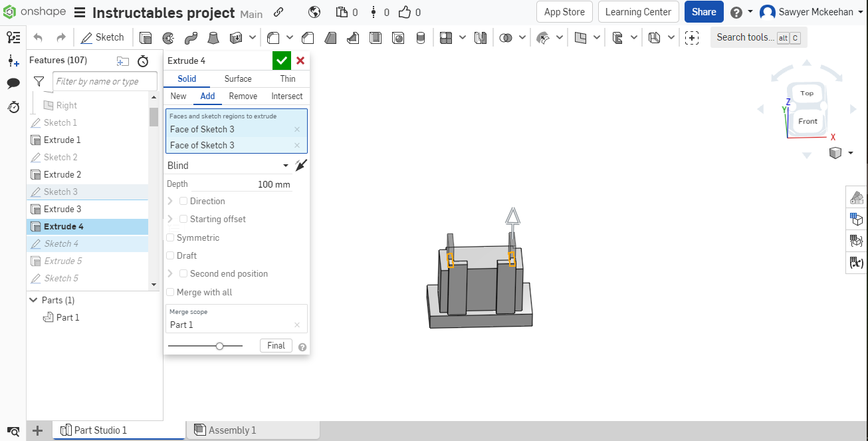Switch to the Surface tab
The image size is (868, 441).
pyautogui.click(x=238, y=78)
